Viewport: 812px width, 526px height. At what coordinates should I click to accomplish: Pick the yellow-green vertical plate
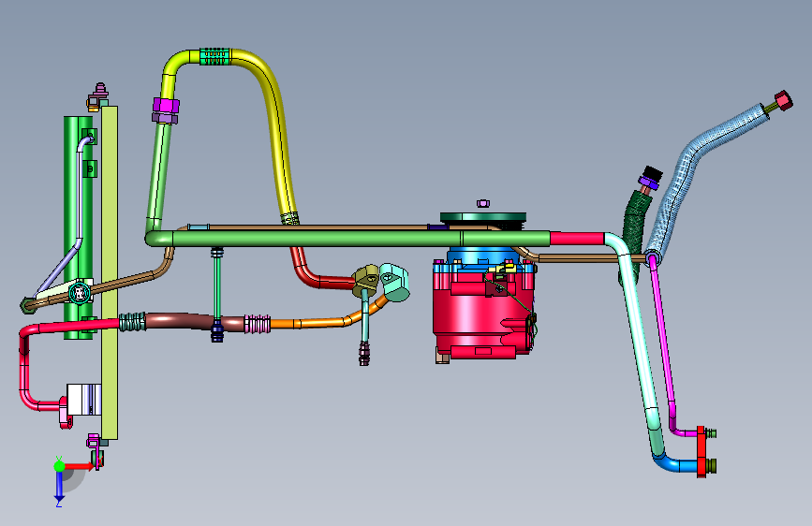pyautogui.click(x=110, y=273)
